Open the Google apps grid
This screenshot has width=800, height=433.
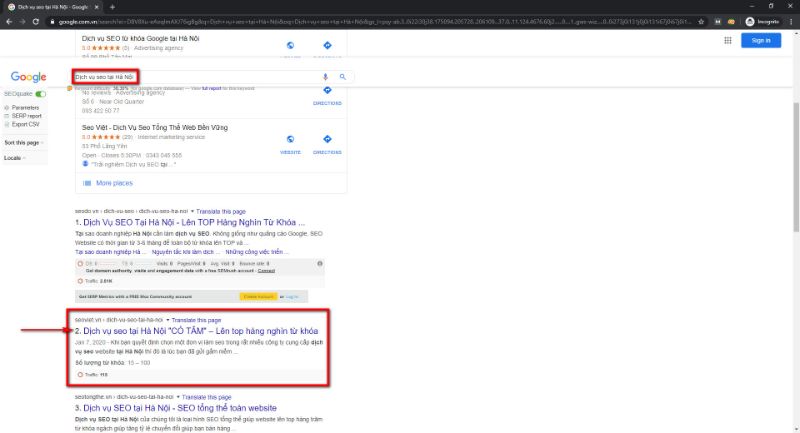(728, 40)
